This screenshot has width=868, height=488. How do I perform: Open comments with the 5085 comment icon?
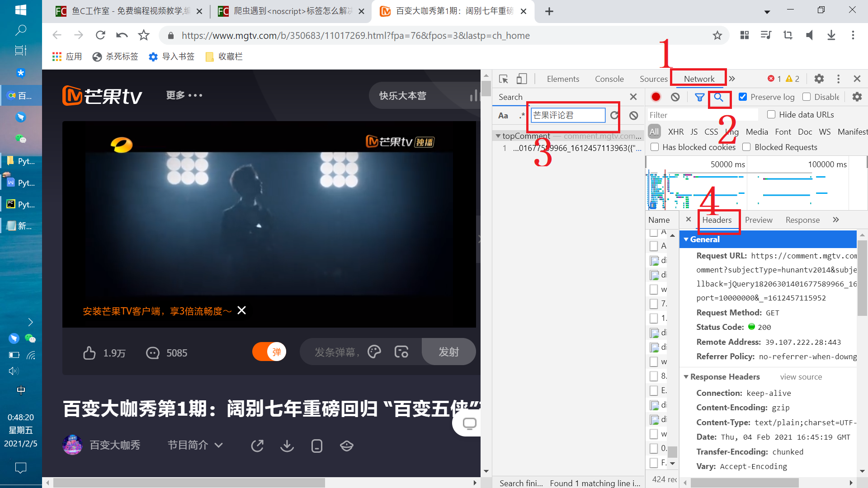153,353
